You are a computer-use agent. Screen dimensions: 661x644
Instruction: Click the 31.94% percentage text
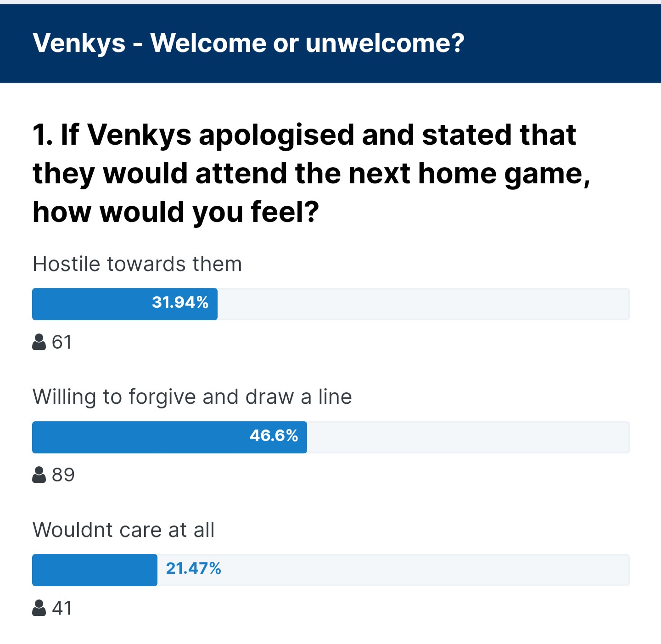(x=180, y=302)
